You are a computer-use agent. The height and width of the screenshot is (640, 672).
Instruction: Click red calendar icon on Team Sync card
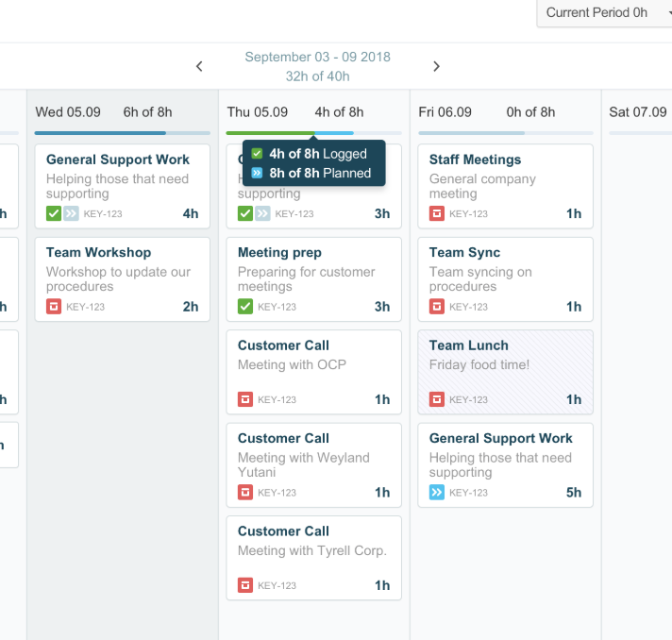(437, 307)
